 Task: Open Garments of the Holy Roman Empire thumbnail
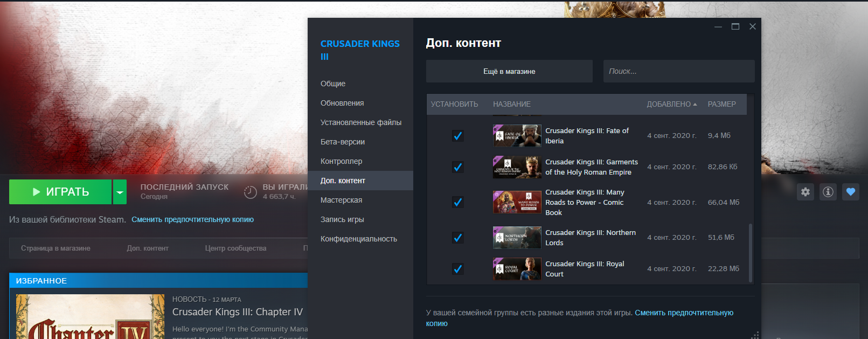517,167
